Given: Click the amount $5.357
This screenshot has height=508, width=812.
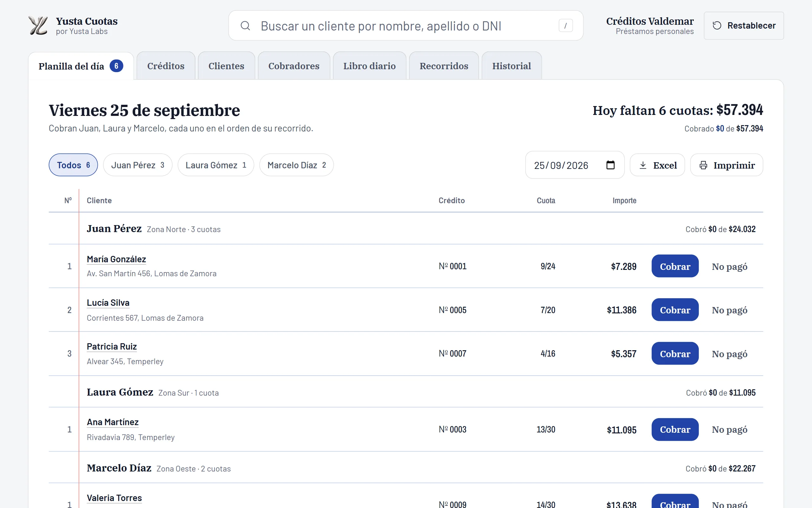Looking at the screenshot, I should tap(623, 354).
